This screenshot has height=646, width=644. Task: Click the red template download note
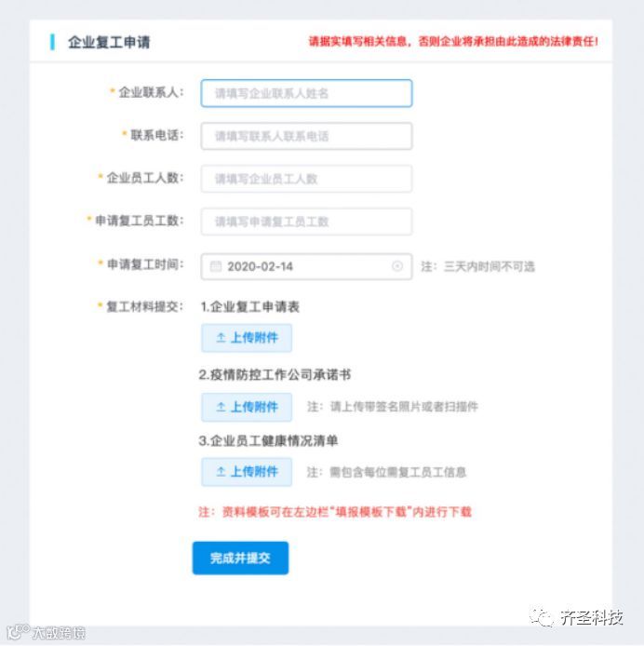point(335,512)
